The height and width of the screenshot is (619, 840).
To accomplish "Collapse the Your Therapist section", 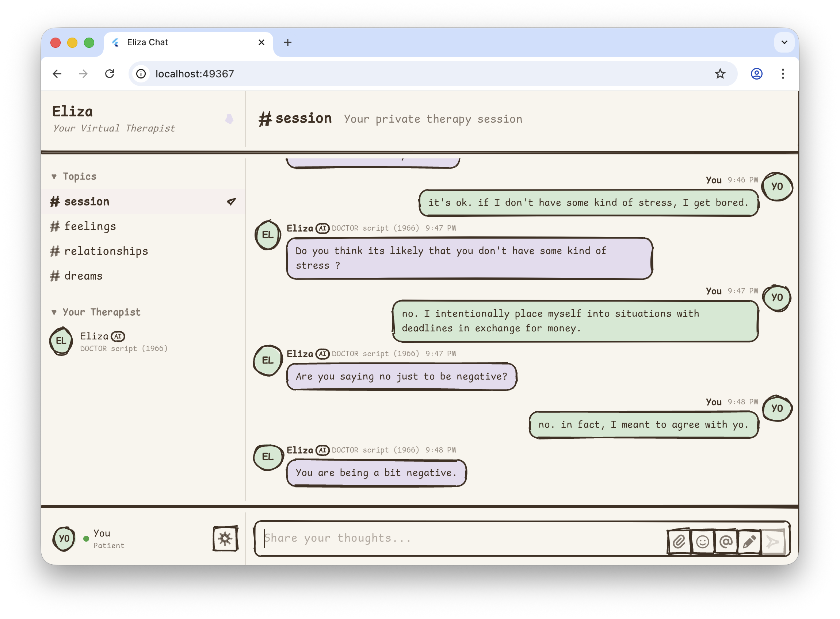I will pyautogui.click(x=54, y=312).
